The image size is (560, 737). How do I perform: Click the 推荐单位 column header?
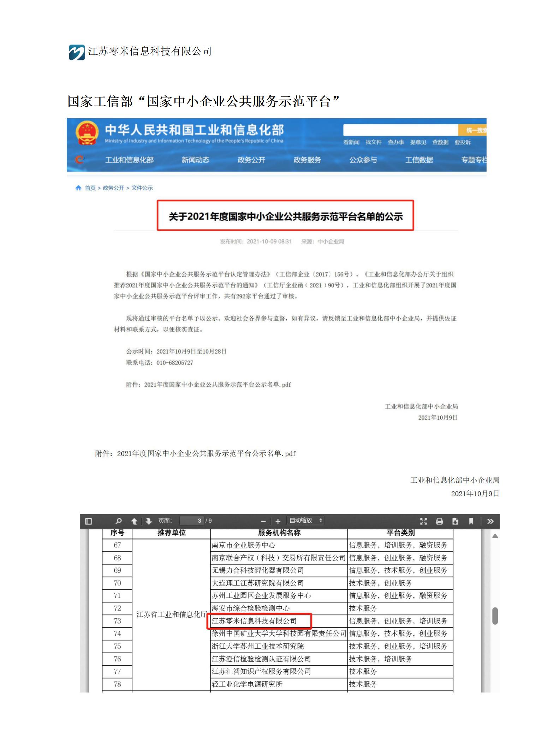(171, 533)
